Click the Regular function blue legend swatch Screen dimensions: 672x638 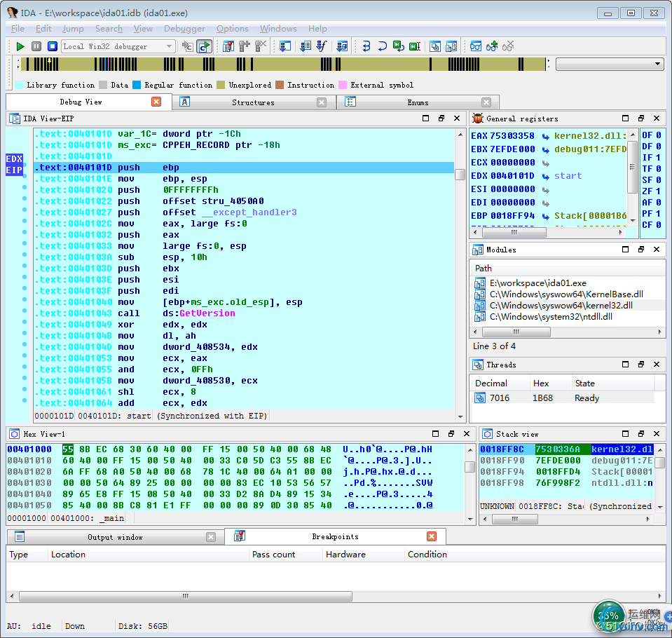coord(137,85)
